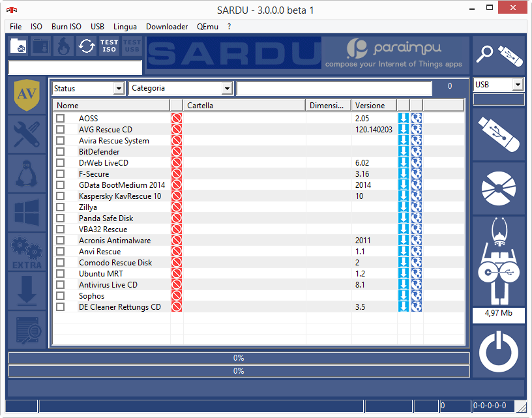Open the ISO folder toolbar icon

[x=18, y=46]
